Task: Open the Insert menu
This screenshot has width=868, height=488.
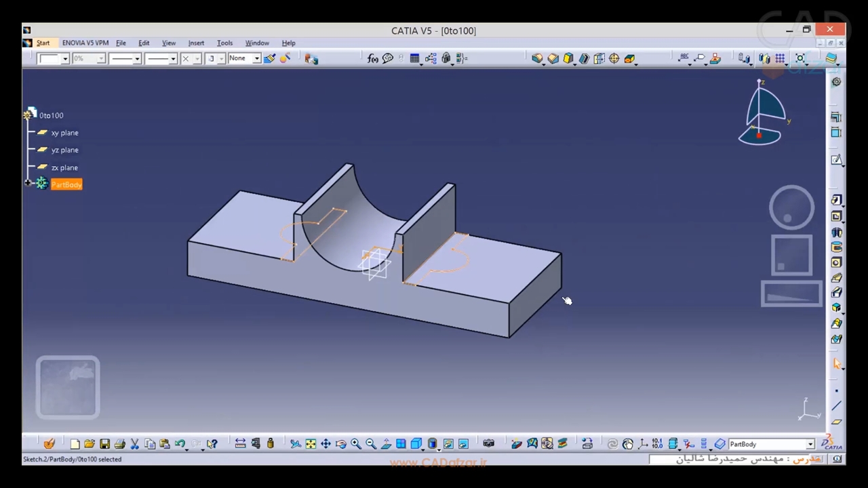Action: point(196,43)
